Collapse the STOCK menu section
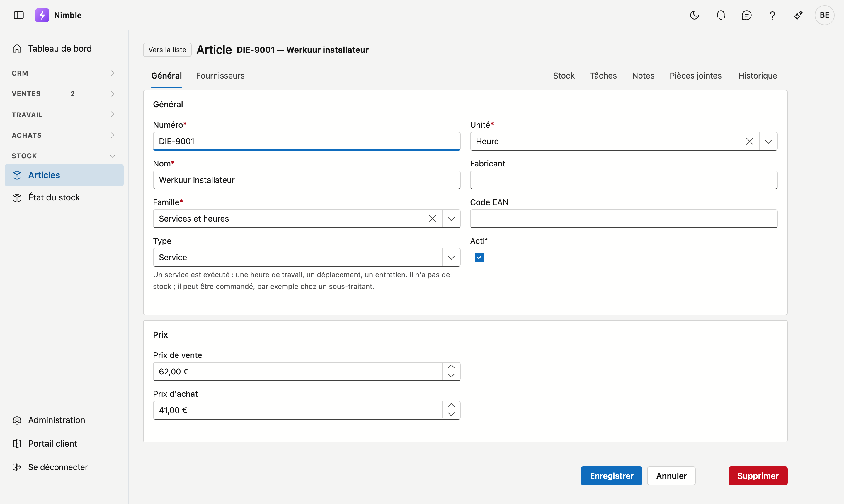 pos(64,156)
